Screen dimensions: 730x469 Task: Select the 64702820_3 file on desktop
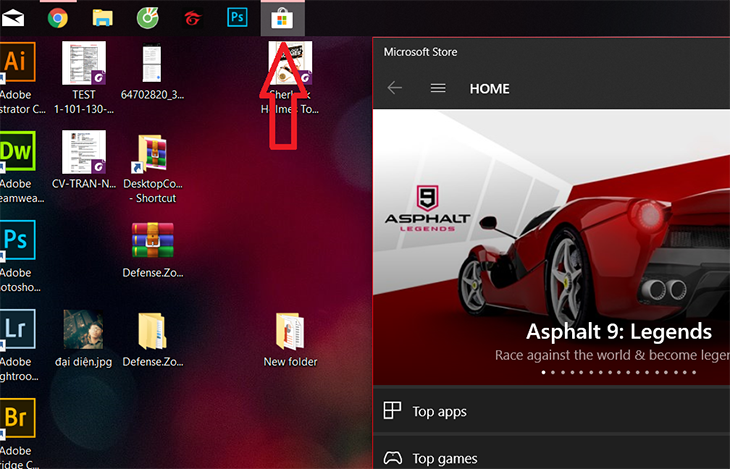152,63
